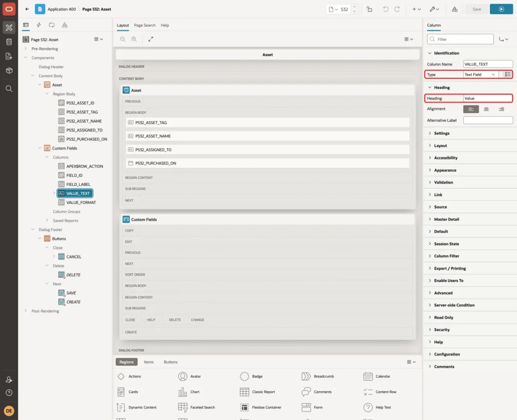Image resolution: width=517 pixels, height=420 pixels.
Task: Select P532_ASSET_TAG in layout
Action: click(x=268, y=123)
